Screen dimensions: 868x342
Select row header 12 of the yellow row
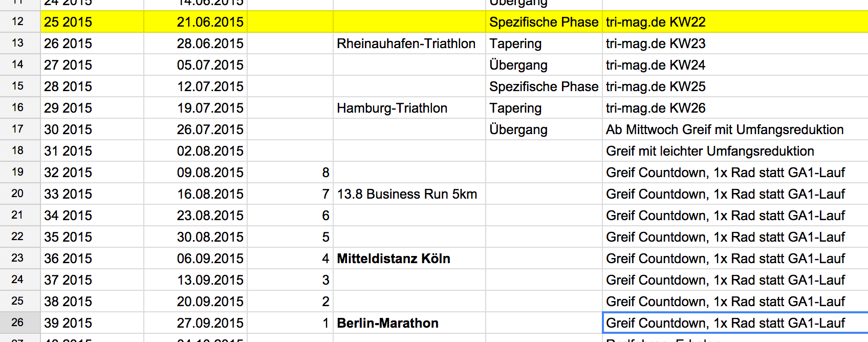(18, 22)
